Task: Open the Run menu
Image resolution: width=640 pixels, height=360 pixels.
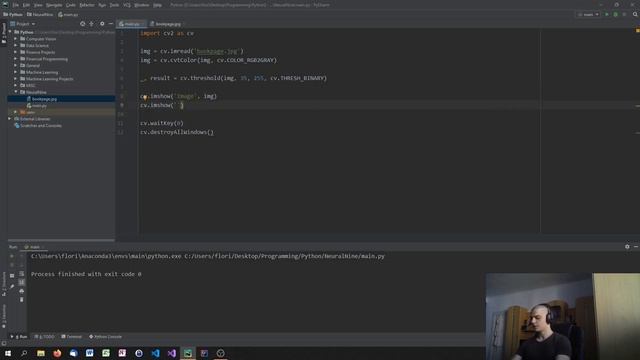Action: coord(102,5)
